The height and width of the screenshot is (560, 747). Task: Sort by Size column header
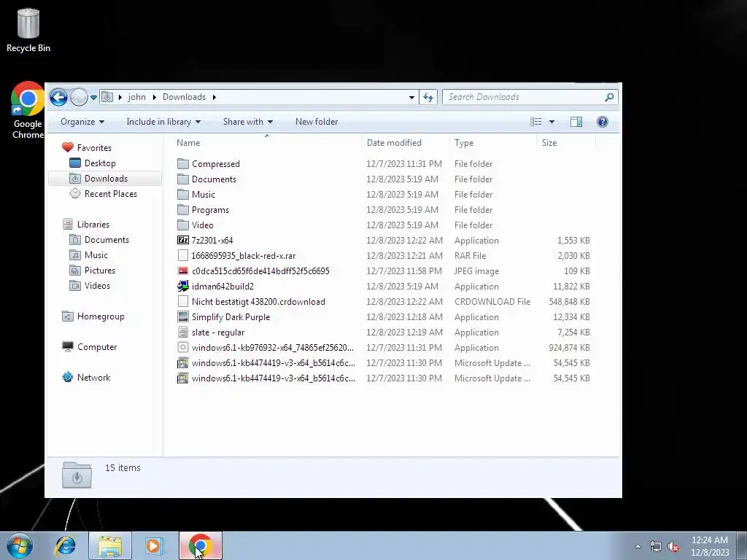(549, 143)
